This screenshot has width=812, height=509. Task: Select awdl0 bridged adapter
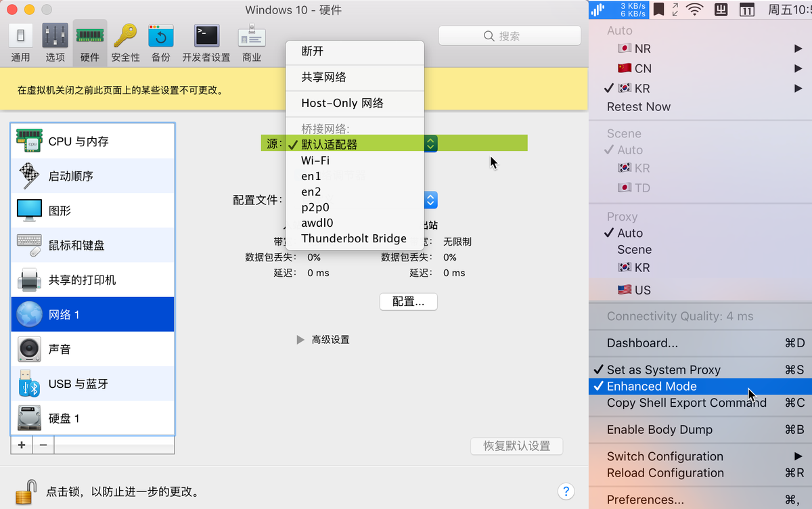tap(355, 223)
